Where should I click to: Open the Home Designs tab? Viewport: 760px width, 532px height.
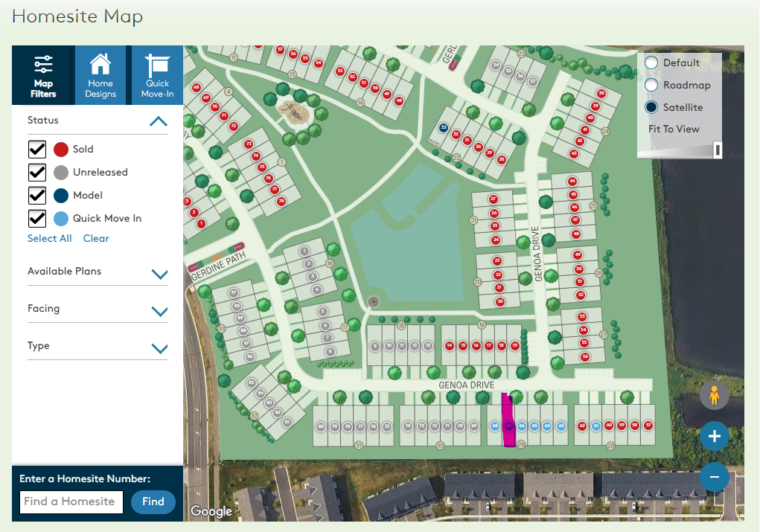[100, 75]
